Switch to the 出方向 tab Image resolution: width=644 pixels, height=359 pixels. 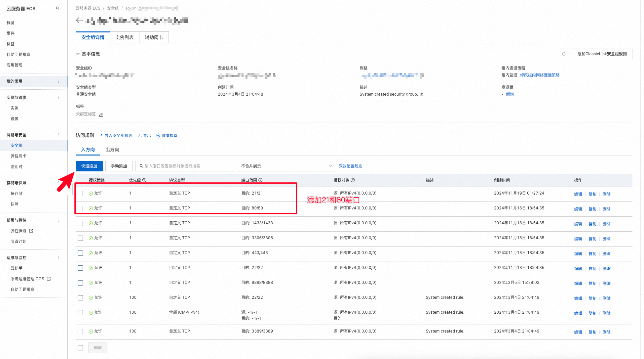(x=112, y=150)
